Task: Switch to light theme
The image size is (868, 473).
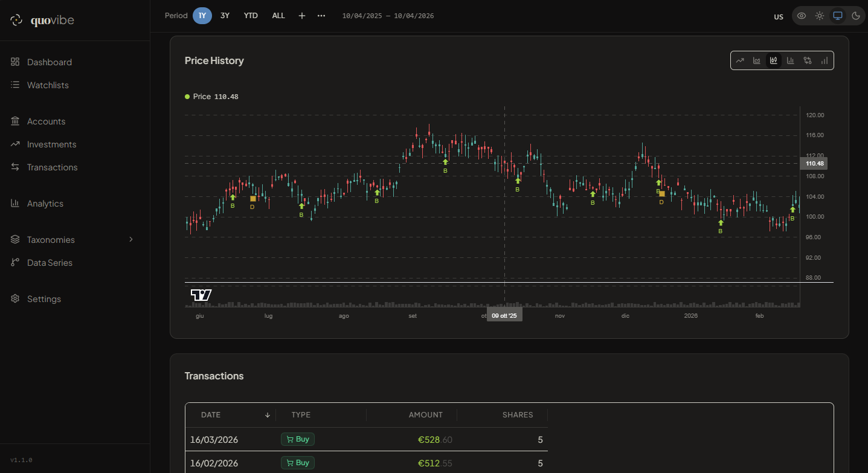Action: coord(820,16)
